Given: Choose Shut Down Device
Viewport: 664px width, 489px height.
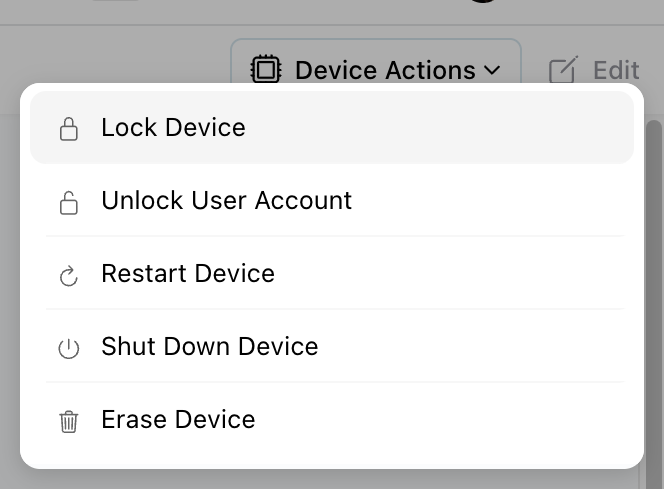Looking at the screenshot, I should 209,347.
